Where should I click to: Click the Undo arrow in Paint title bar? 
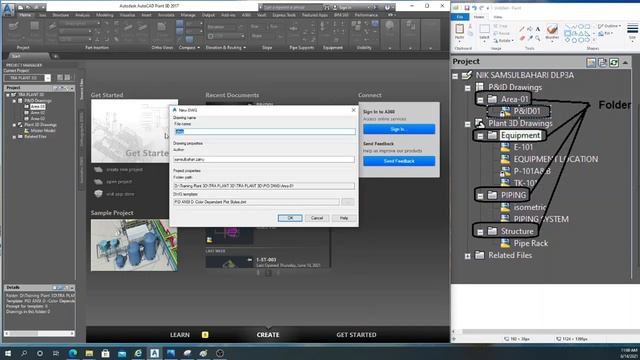[475, 8]
